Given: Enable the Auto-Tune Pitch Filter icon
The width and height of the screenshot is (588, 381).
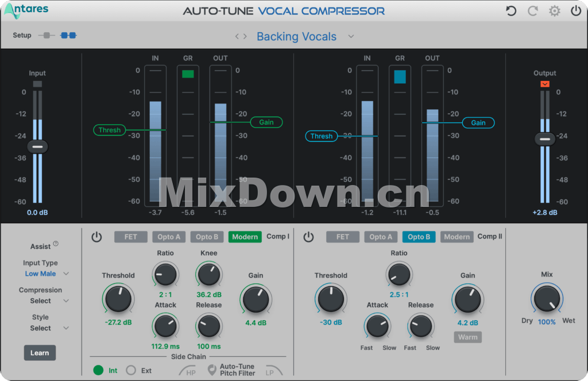Looking at the screenshot, I should [x=212, y=370].
